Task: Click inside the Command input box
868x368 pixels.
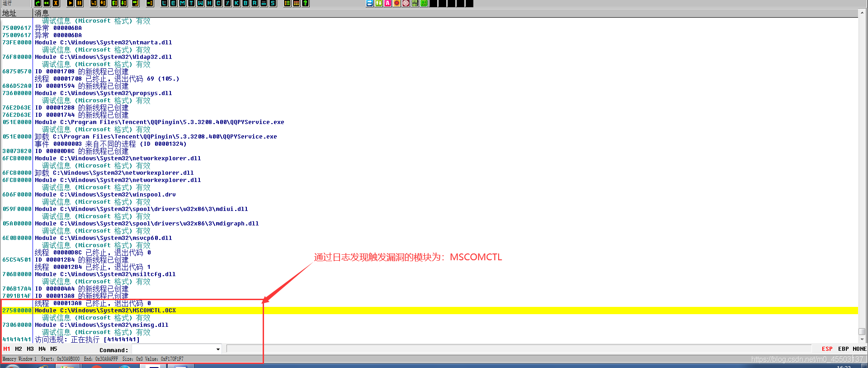Action: pos(174,349)
